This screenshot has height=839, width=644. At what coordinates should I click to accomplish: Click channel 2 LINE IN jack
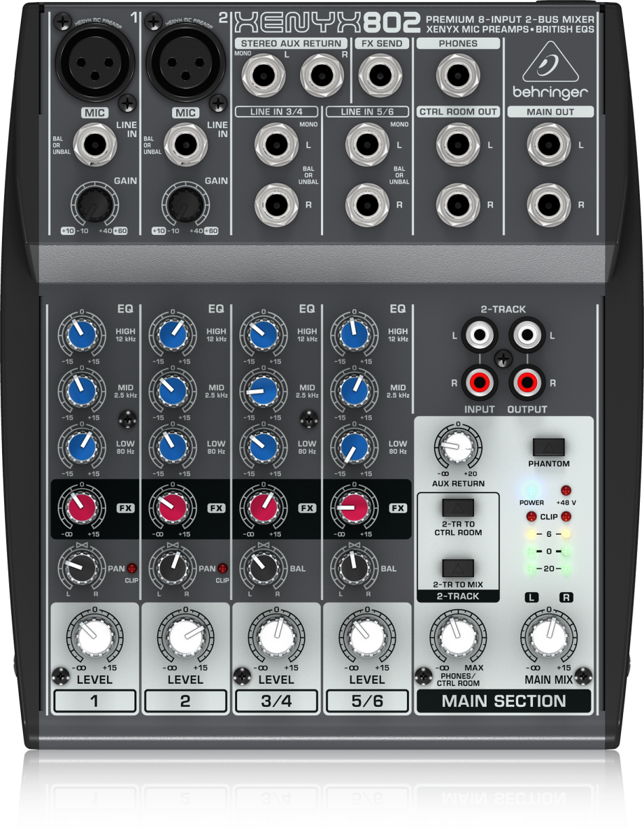(x=185, y=146)
